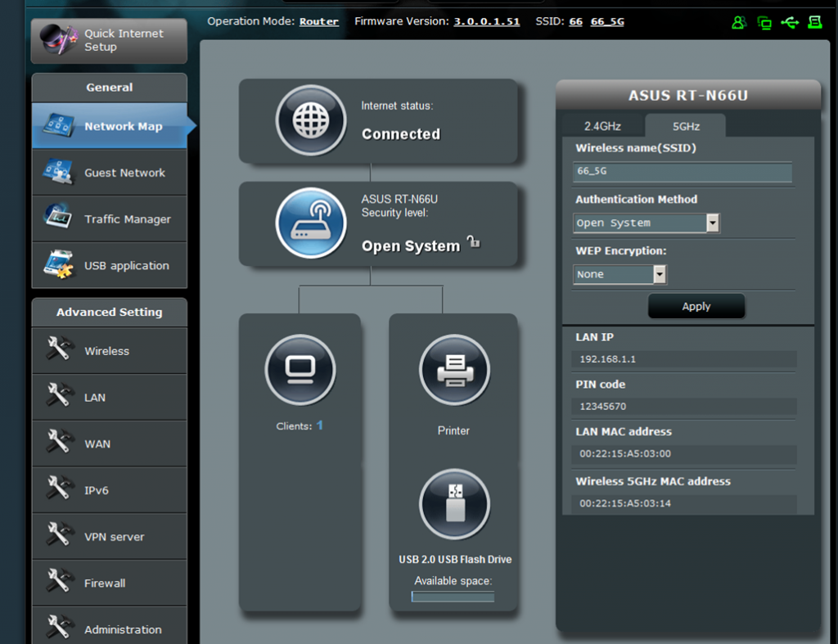Image resolution: width=838 pixels, height=644 pixels.
Task: Click the open padlock security icon
Action: tap(474, 241)
